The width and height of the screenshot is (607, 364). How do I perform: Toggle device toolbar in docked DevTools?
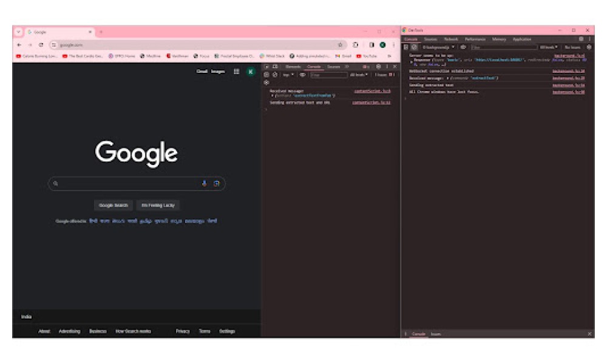(275, 67)
